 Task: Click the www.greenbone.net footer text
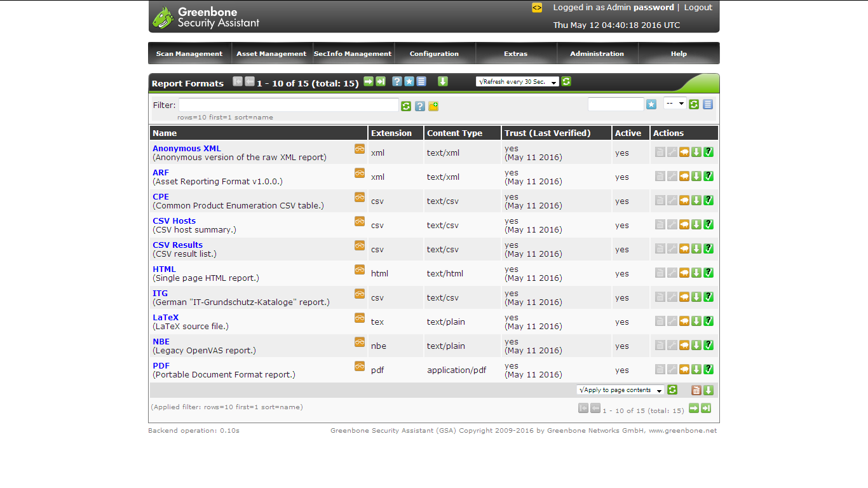pos(682,430)
